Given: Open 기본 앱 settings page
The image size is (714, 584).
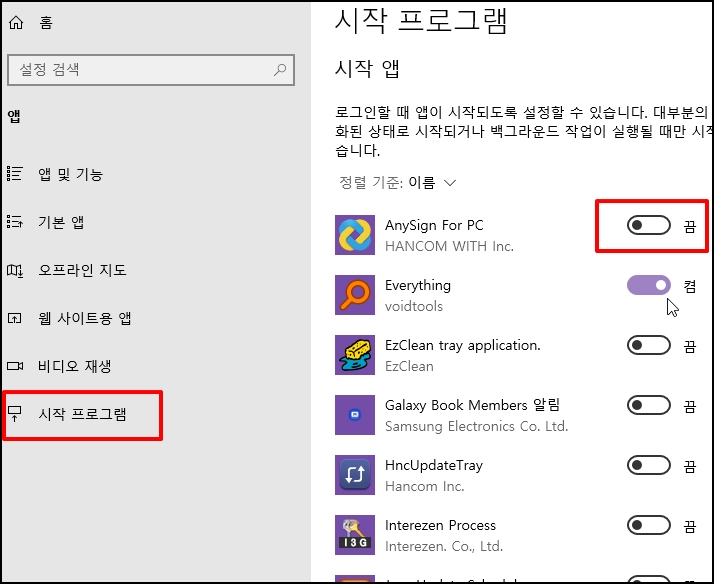Looking at the screenshot, I should tap(61, 222).
